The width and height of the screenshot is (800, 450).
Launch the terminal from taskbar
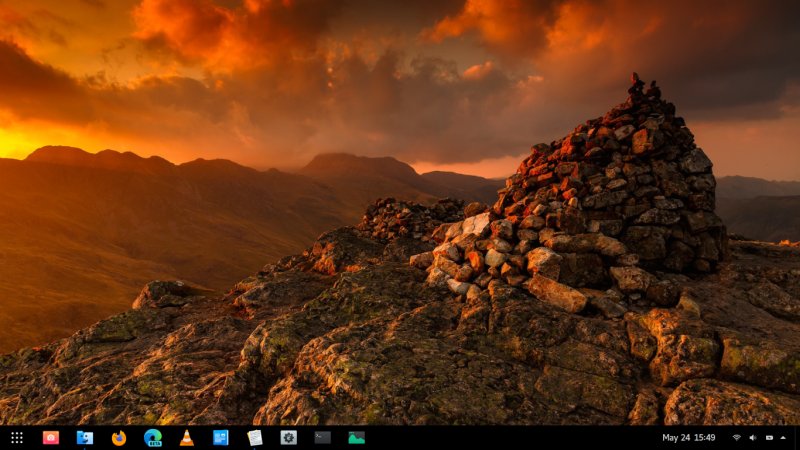point(322,438)
